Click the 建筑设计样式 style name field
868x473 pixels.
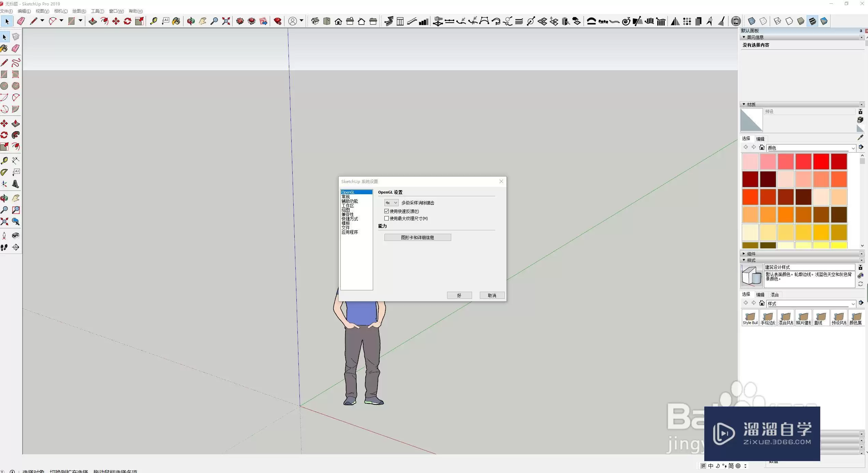pos(809,267)
